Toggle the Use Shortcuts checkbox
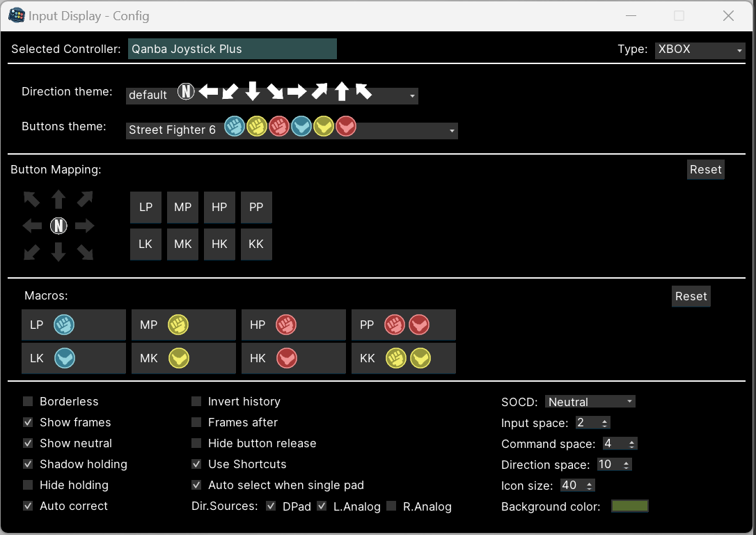 196,464
